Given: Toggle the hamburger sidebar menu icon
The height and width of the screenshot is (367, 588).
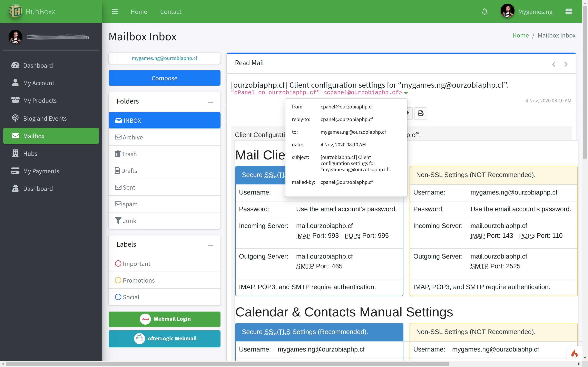Looking at the screenshot, I should point(115,11).
